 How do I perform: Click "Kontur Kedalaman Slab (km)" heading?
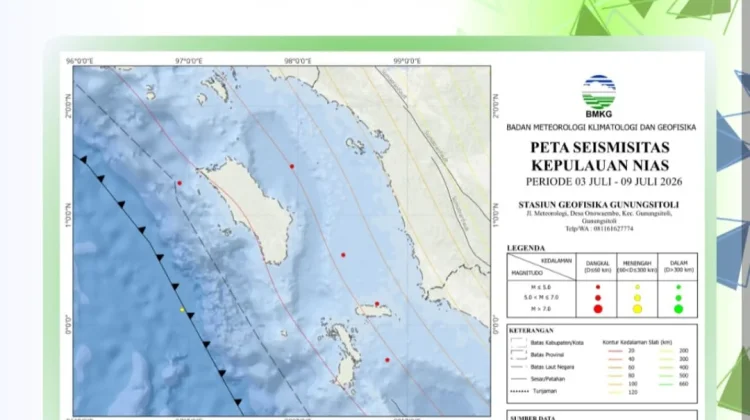637,343
